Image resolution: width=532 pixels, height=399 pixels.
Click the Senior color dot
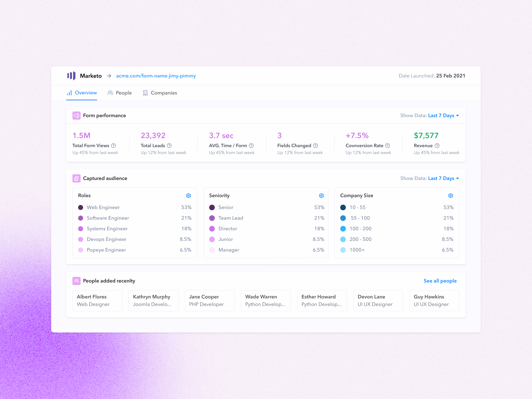click(x=212, y=207)
